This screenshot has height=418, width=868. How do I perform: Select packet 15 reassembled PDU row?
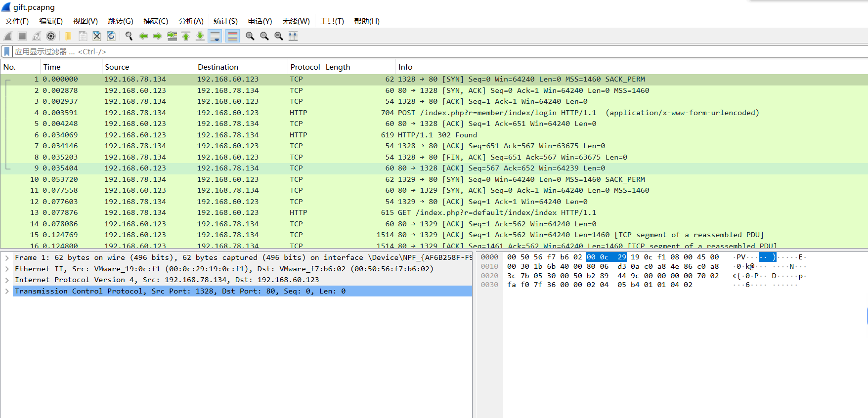click(x=434, y=235)
